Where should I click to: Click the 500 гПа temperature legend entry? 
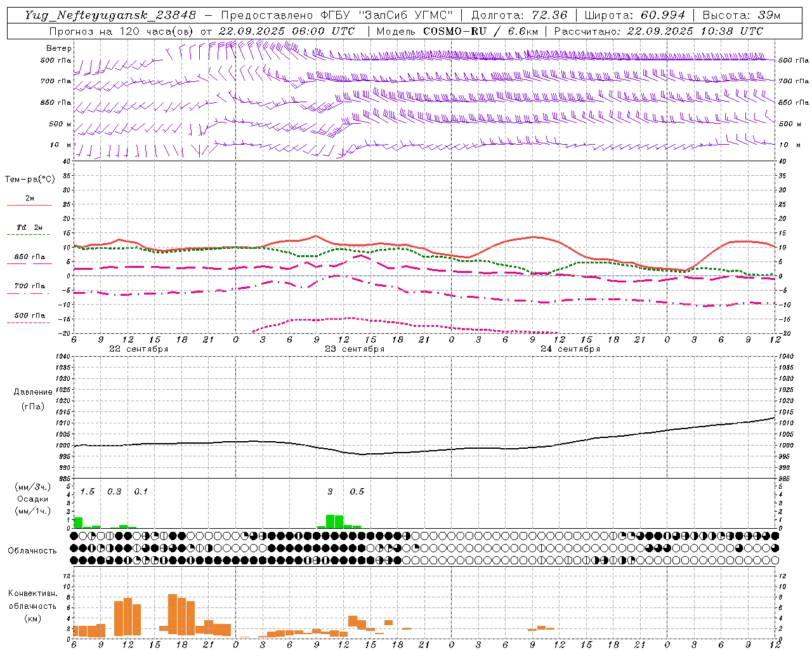pyautogui.click(x=30, y=317)
